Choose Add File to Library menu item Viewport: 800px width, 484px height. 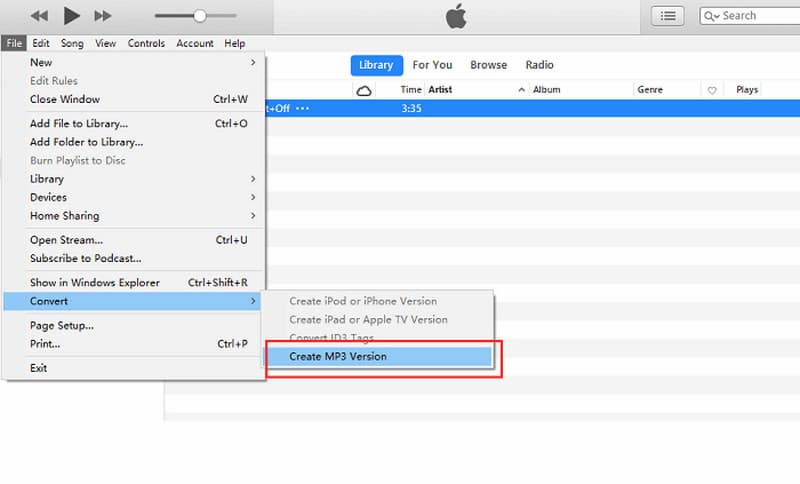(x=134, y=123)
